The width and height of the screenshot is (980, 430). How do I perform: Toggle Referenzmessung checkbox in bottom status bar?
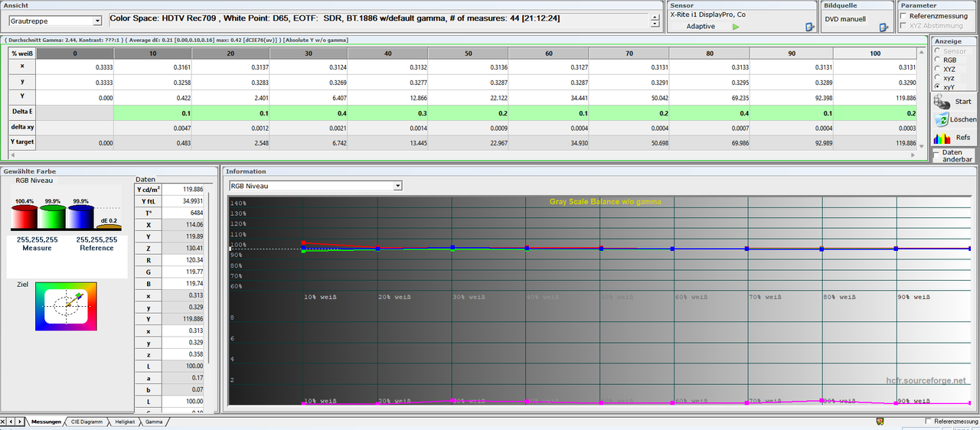click(x=929, y=422)
